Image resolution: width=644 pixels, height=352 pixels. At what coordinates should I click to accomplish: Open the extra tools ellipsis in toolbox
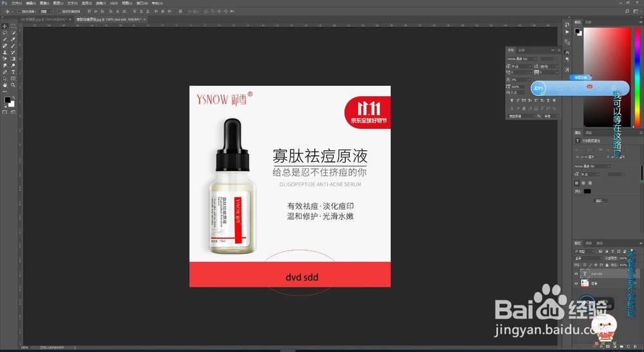5,92
